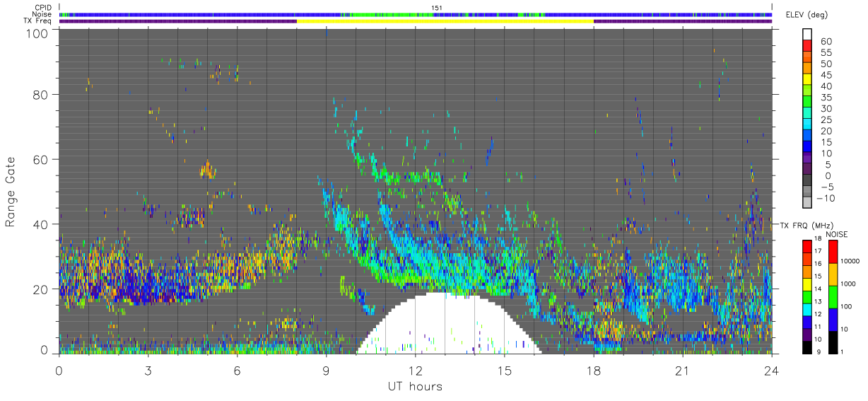Click the 45 label on ELEV scale

point(826,76)
